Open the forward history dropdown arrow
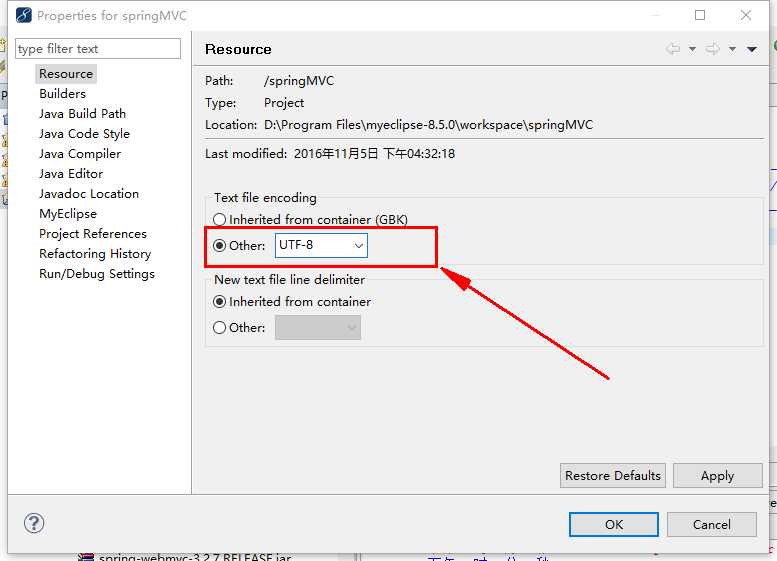 click(x=732, y=49)
